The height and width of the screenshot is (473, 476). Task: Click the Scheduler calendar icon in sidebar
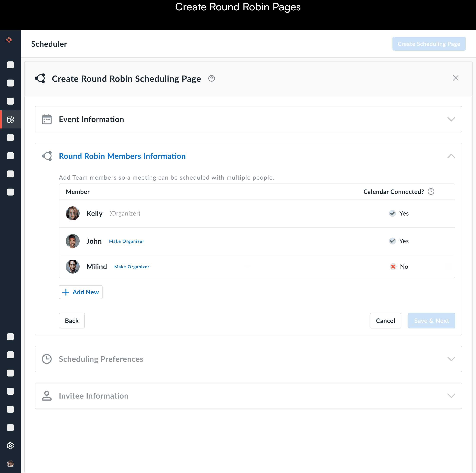click(x=10, y=119)
